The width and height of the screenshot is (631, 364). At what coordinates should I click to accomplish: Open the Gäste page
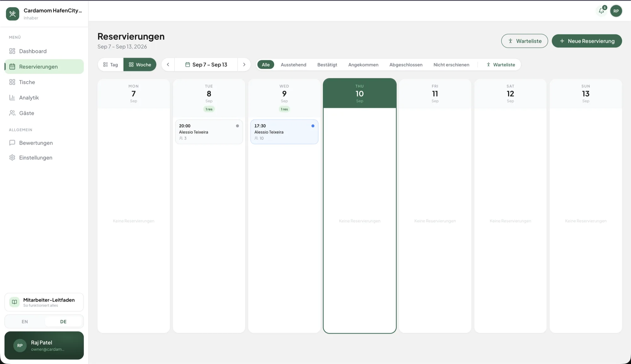44,113
